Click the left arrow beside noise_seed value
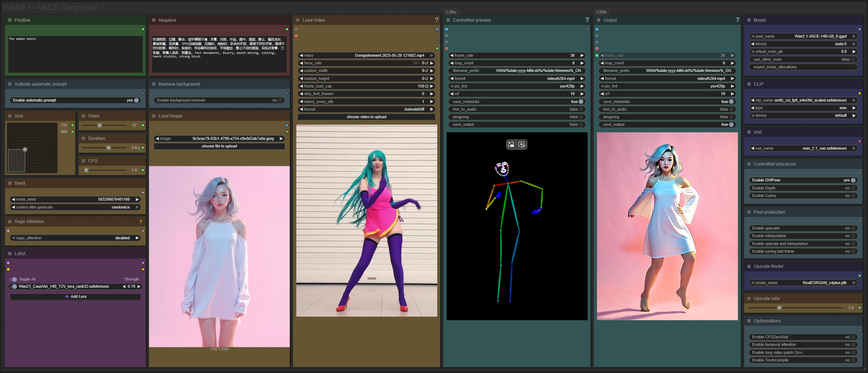868x373 pixels. (x=13, y=199)
